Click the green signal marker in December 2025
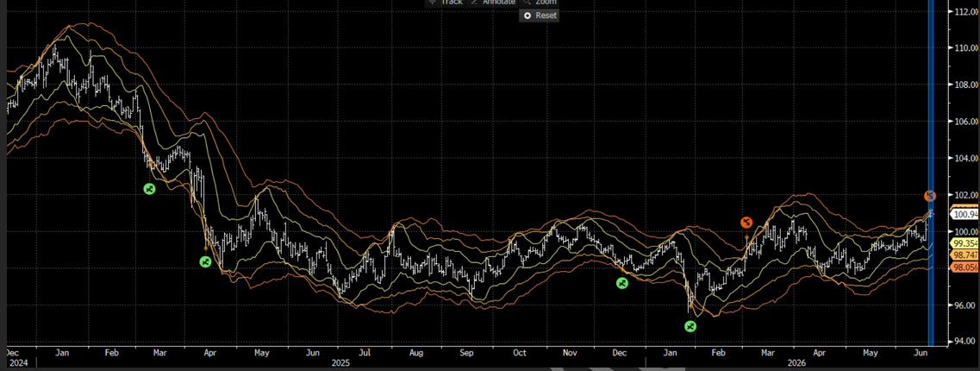 tap(621, 283)
